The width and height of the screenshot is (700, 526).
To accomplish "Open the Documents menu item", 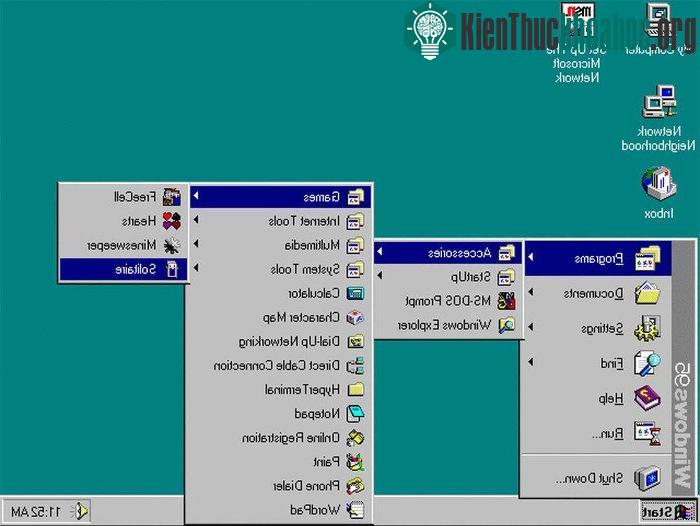I will coord(598,293).
